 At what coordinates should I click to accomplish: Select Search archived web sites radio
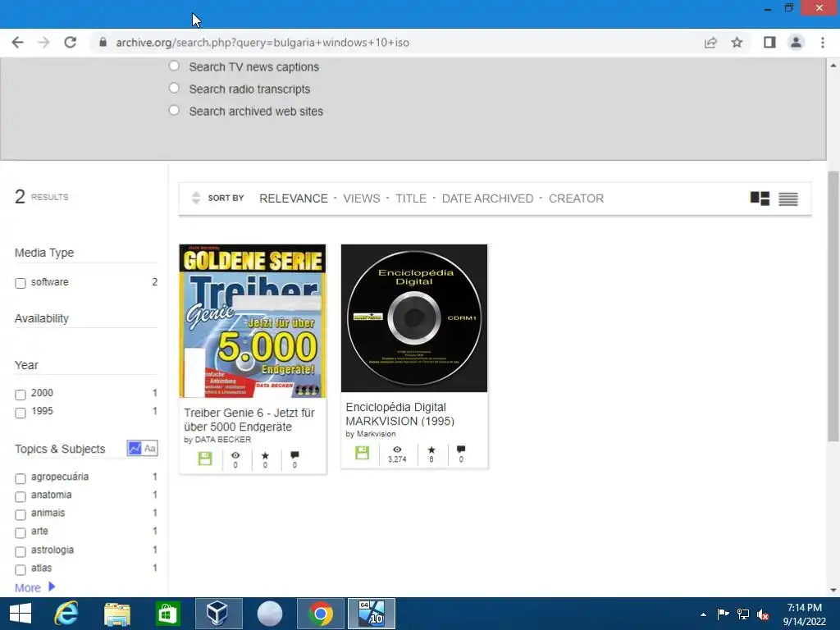[x=174, y=111]
